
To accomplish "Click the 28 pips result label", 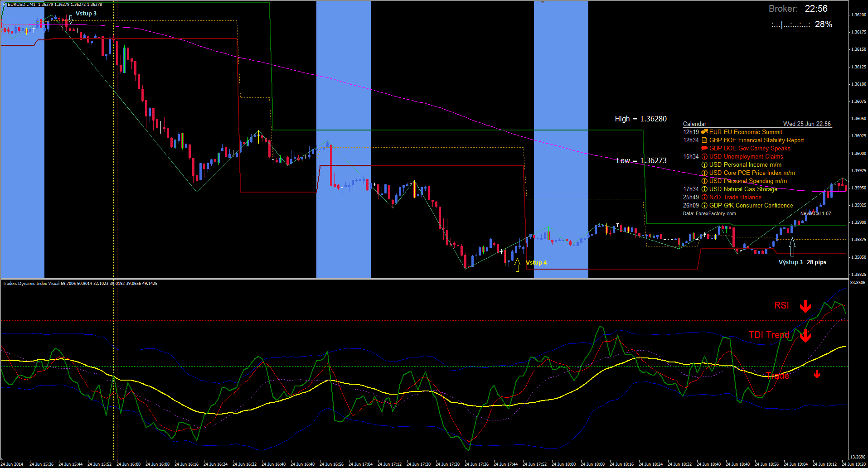I will (816, 262).
